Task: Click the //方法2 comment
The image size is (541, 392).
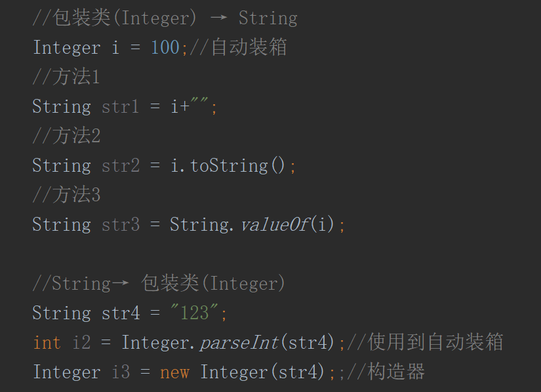Action: pos(66,136)
